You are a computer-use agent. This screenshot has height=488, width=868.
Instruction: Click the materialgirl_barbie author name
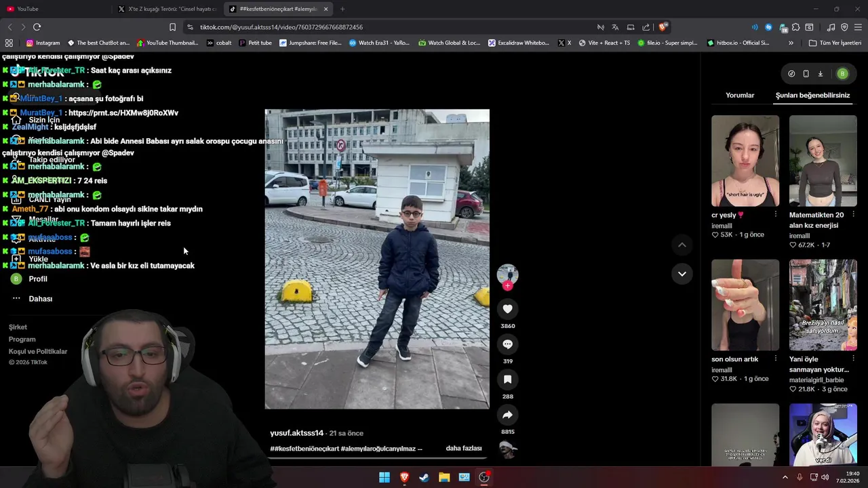[x=816, y=380]
